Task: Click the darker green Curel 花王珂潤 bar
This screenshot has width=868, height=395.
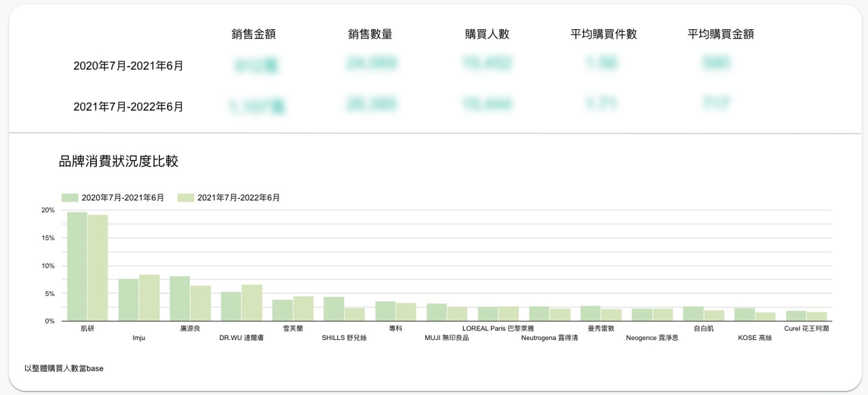Action: click(x=796, y=316)
